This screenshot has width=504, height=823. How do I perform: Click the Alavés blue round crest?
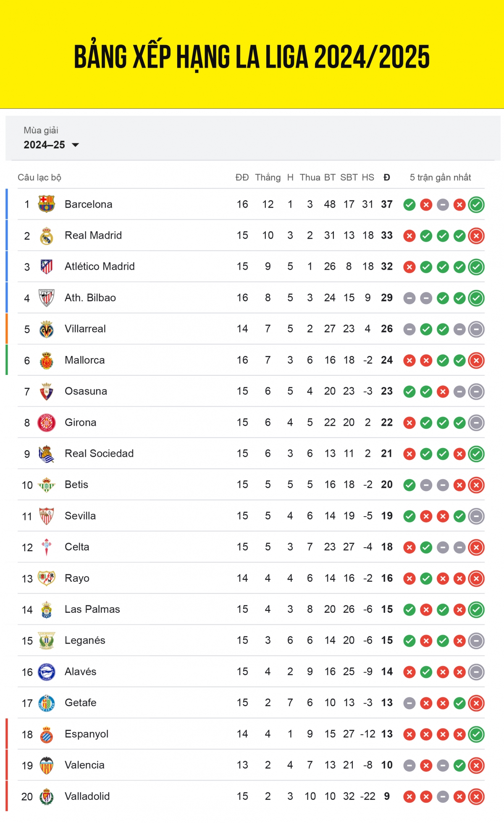[x=46, y=672]
